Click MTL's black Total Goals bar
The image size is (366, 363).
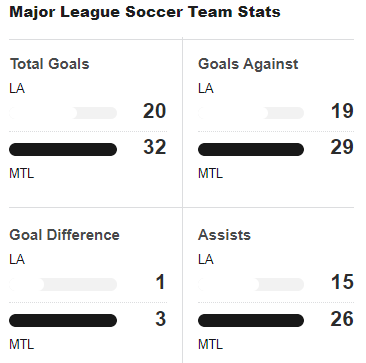click(x=63, y=150)
